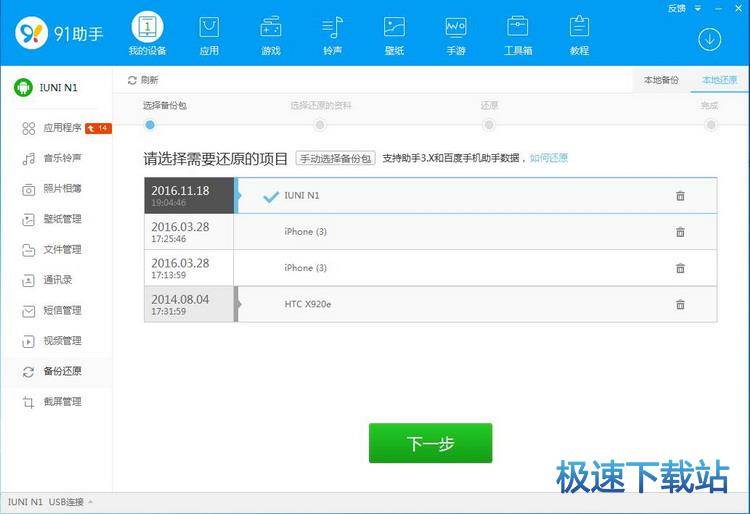Select the 2014.08.04 backup date entry
Screen dimensions: 750x514
[x=189, y=305]
